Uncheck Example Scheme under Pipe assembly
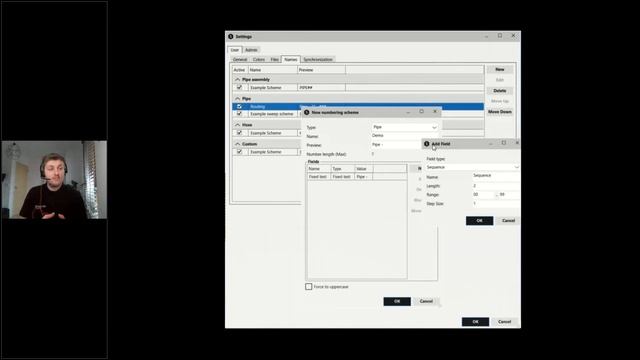 pos(240,87)
